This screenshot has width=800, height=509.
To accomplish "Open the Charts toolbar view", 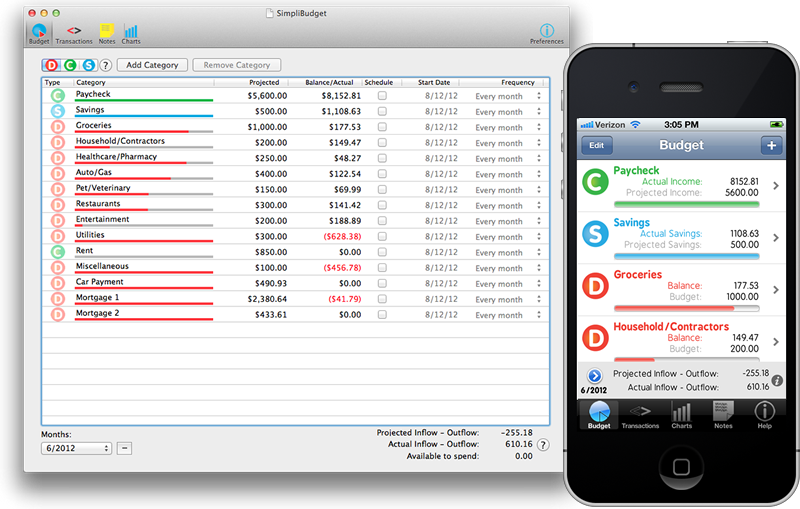I will [x=131, y=34].
